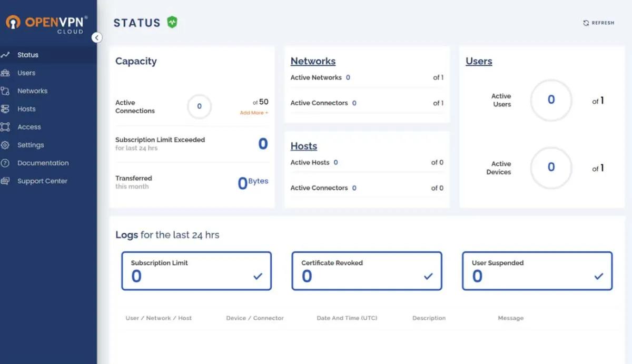Click the User / Network / Host column header
The width and height of the screenshot is (632, 364).
(x=159, y=318)
